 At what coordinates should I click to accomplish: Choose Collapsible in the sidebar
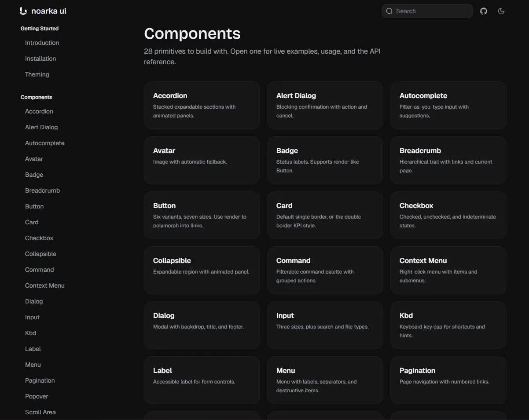tap(40, 254)
